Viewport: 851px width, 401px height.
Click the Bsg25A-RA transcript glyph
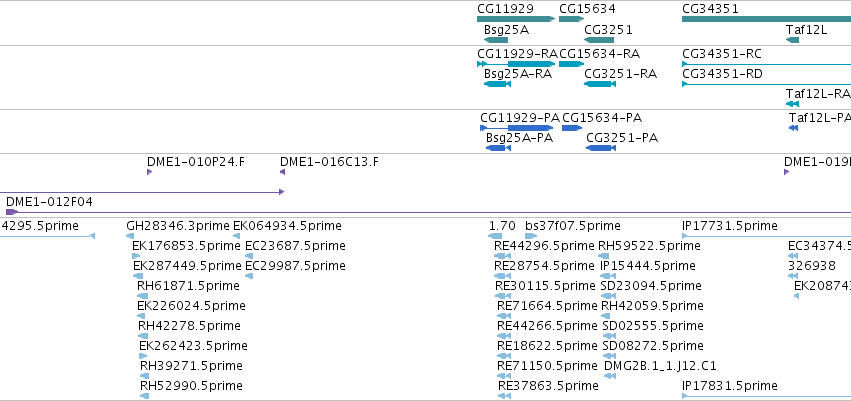[497, 84]
